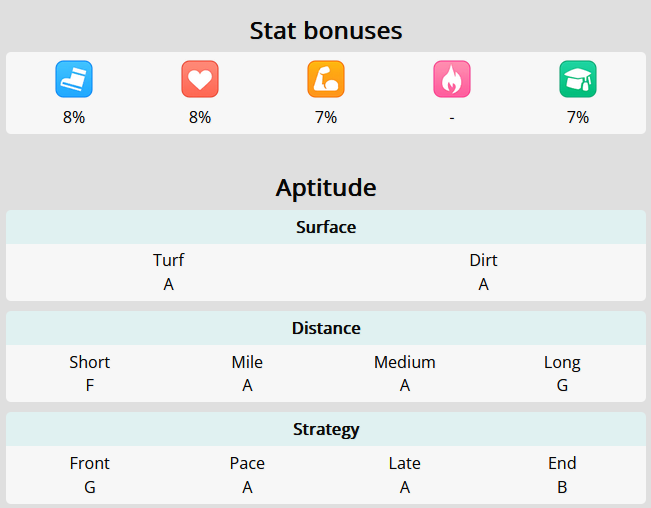Screen dimensions: 651x508
Task: Click the orange Power flexing arm icon
Action: (x=326, y=79)
